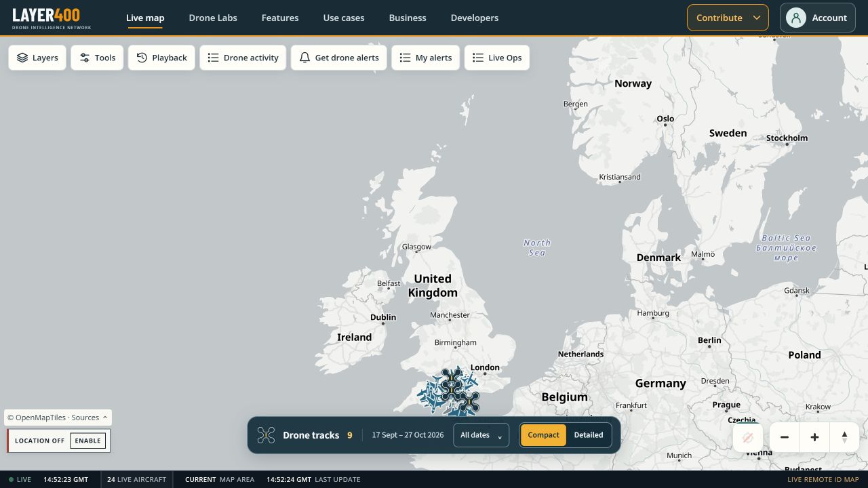868x488 pixels.
Task: Open the Layers panel
Action: [x=37, y=58]
